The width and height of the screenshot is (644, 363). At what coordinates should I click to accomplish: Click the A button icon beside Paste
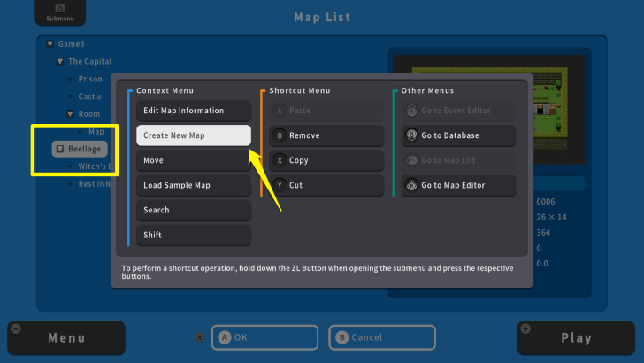(x=280, y=110)
